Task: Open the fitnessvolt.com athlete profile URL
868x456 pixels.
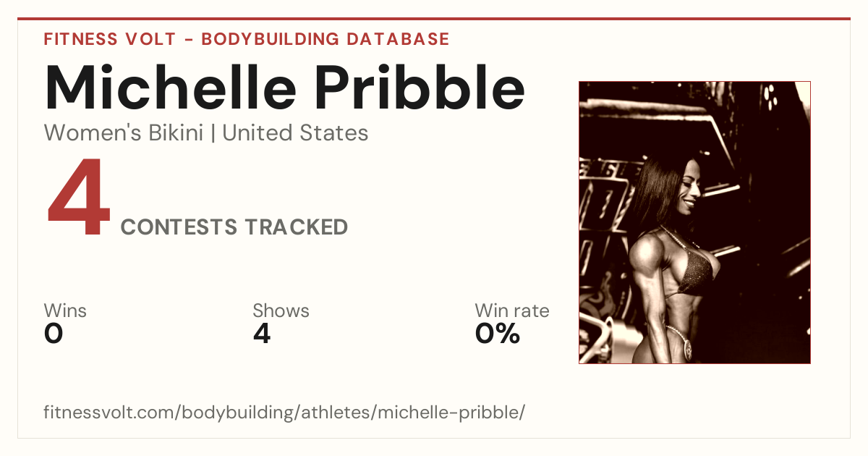Action: 284,413
